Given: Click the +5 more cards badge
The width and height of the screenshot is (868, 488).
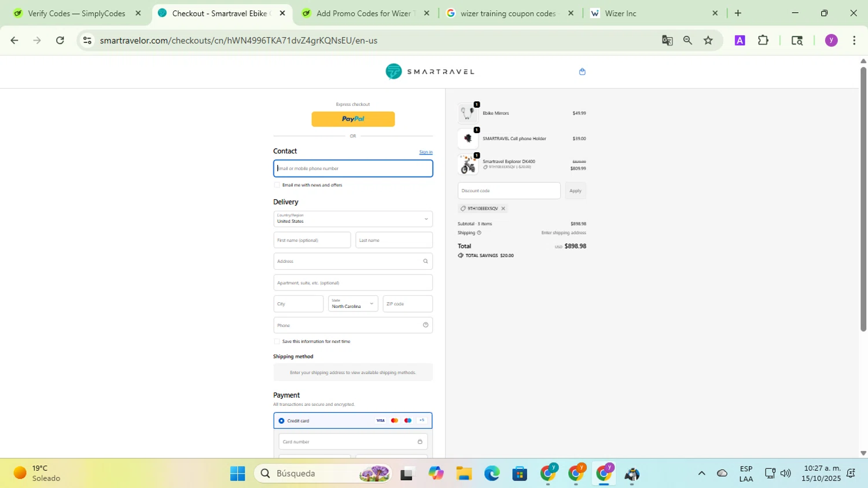Looking at the screenshot, I should click(422, 420).
